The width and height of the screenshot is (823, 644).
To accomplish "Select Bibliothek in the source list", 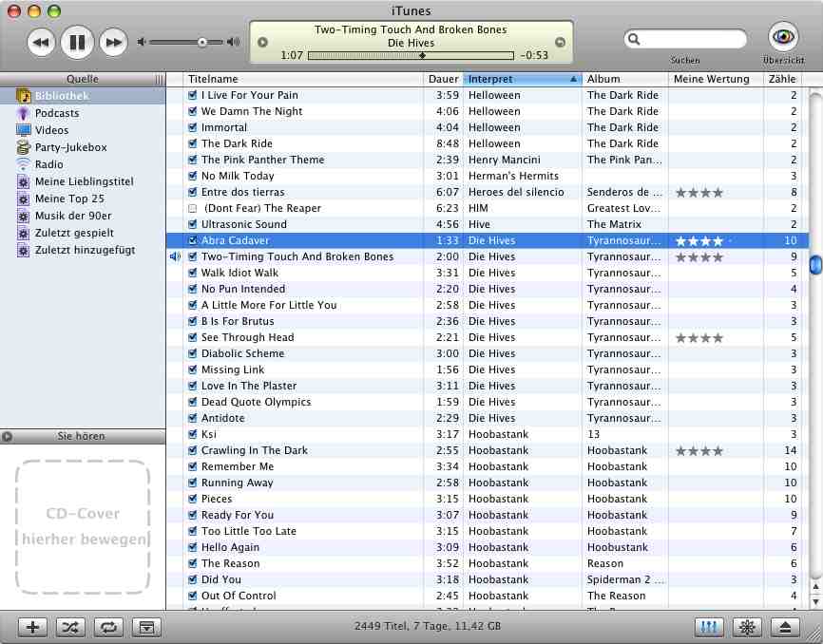I will pyautogui.click(x=83, y=96).
